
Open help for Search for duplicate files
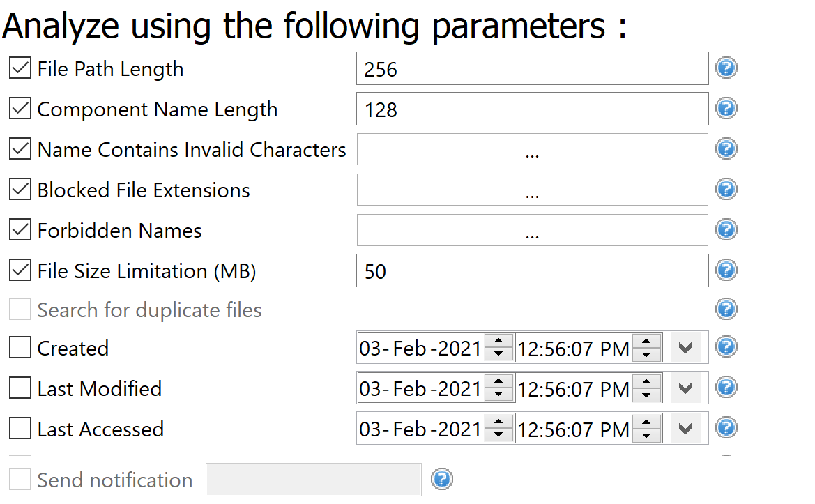click(726, 310)
